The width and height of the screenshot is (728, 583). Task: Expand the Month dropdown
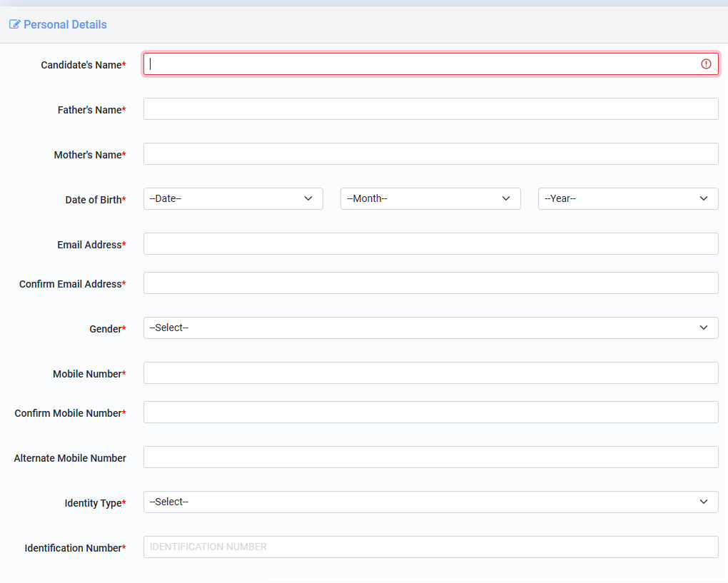click(430, 199)
